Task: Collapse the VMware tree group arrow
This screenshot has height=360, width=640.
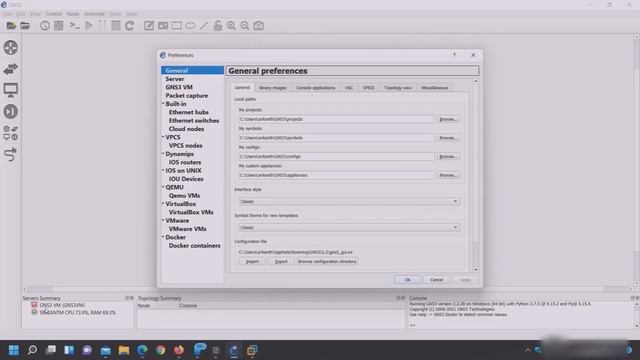Action: [x=163, y=220]
